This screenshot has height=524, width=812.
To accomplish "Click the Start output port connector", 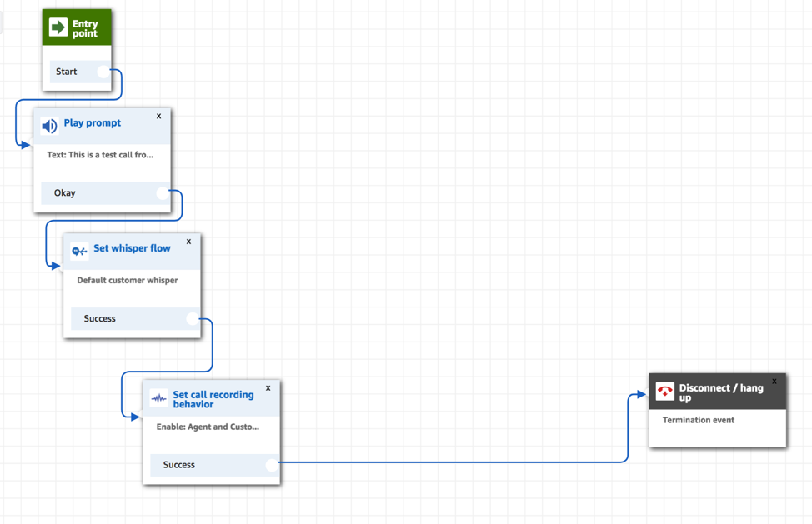I will tap(102, 72).
